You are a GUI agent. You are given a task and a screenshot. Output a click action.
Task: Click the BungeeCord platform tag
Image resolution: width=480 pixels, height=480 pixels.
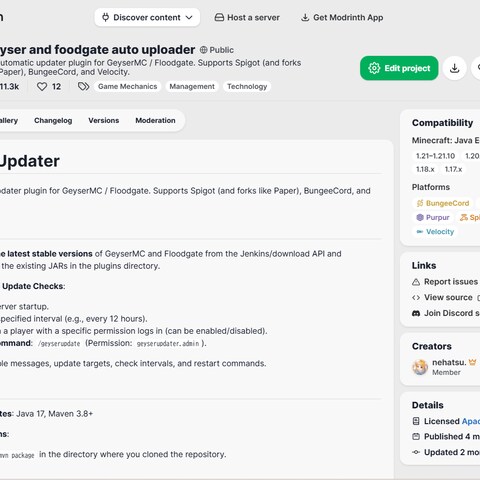click(x=443, y=203)
